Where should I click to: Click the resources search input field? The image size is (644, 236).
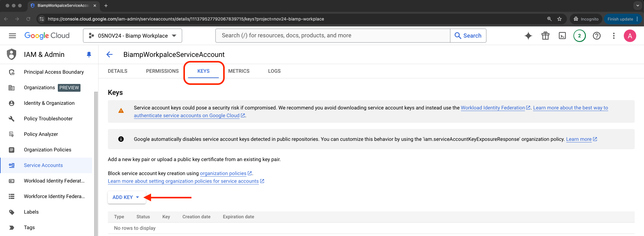(333, 36)
